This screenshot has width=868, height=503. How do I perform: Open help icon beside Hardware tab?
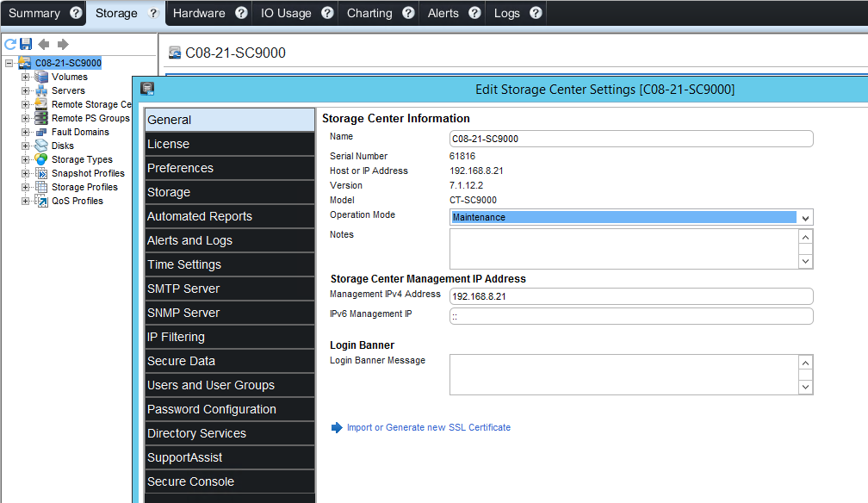pos(241,13)
